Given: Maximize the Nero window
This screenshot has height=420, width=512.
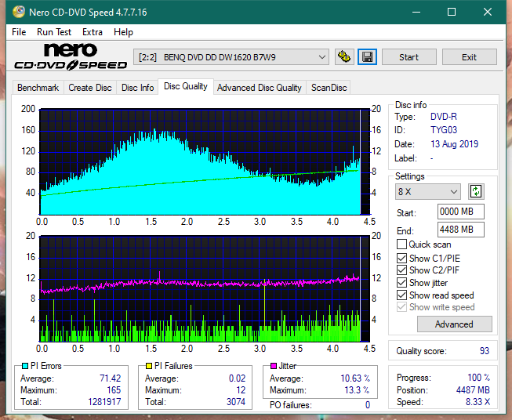Looking at the screenshot, I should (x=452, y=12).
